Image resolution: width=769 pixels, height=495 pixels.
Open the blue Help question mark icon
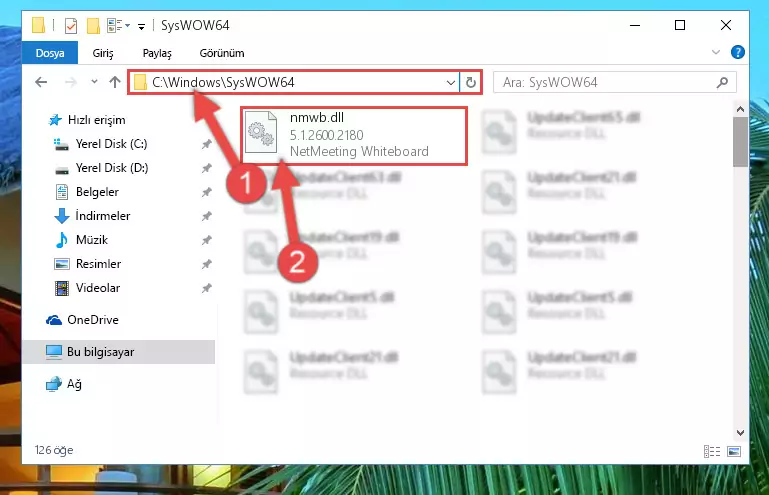point(737,52)
